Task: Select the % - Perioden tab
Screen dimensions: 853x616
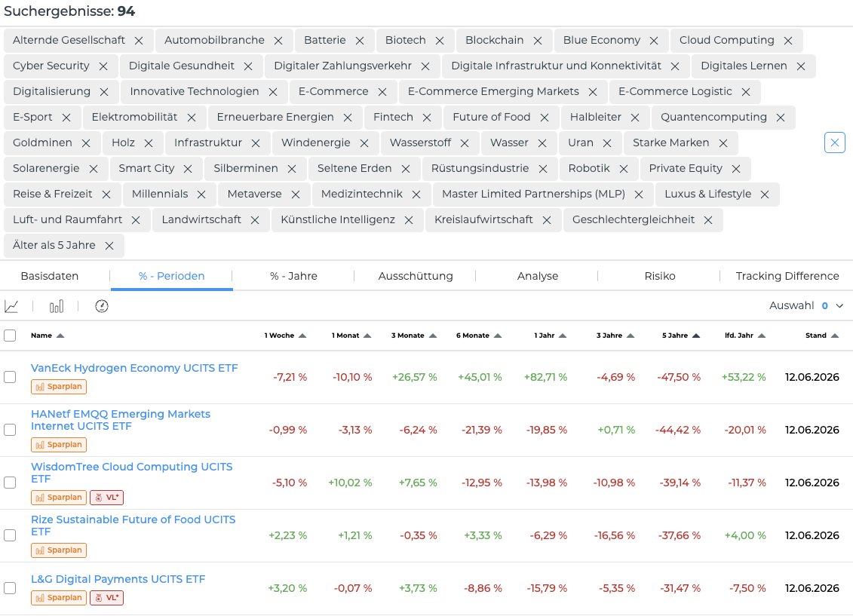Action: tap(171, 276)
